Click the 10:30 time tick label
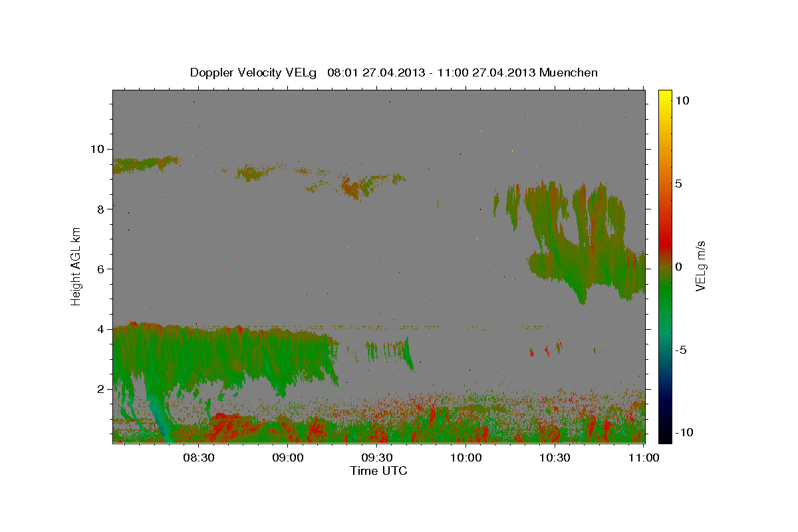The image size is (798, 532). 555,458
